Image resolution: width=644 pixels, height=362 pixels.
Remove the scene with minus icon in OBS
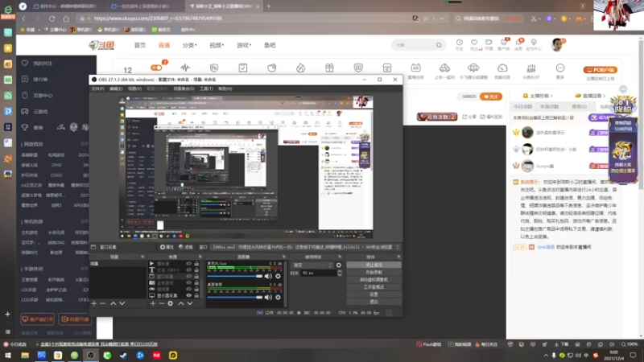point(103,303)
